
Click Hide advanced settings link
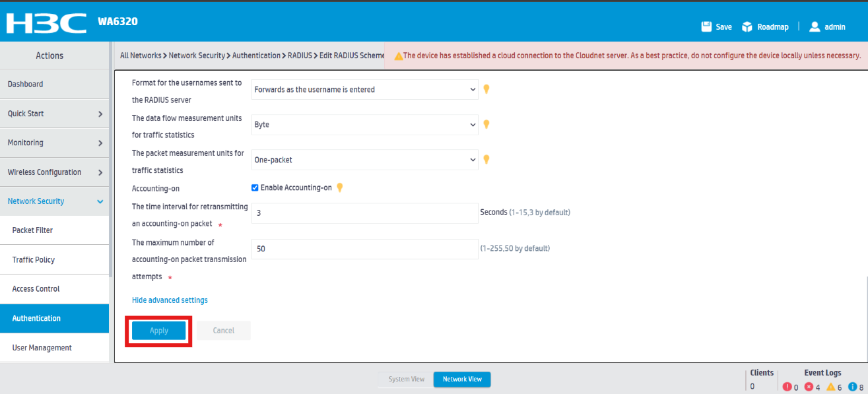[x=170, y=300]
